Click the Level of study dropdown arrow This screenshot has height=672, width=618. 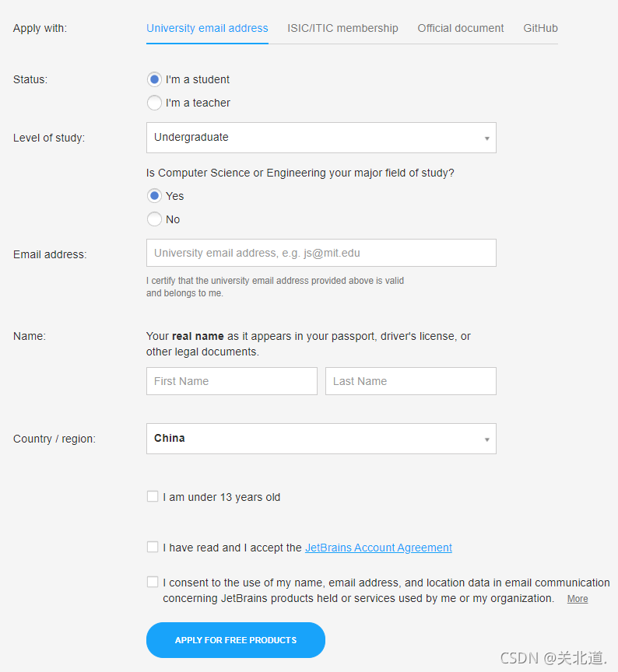tap(486, 138)
